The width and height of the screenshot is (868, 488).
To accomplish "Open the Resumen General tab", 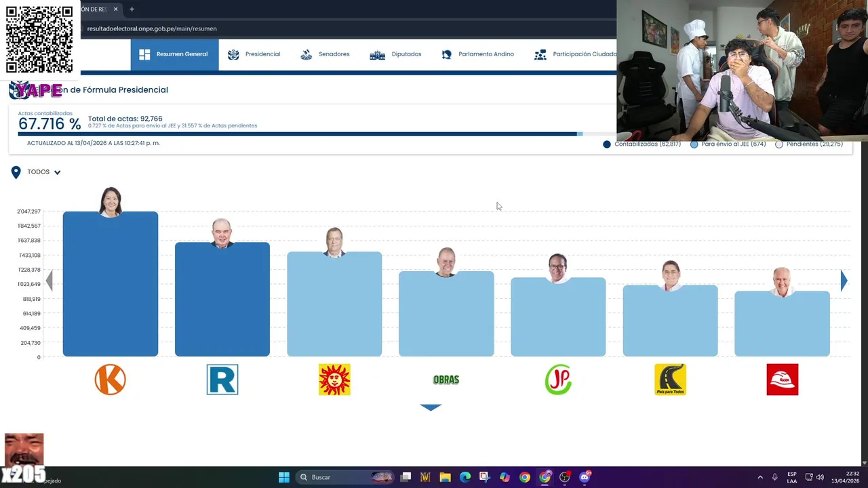I will click(174, 54).
